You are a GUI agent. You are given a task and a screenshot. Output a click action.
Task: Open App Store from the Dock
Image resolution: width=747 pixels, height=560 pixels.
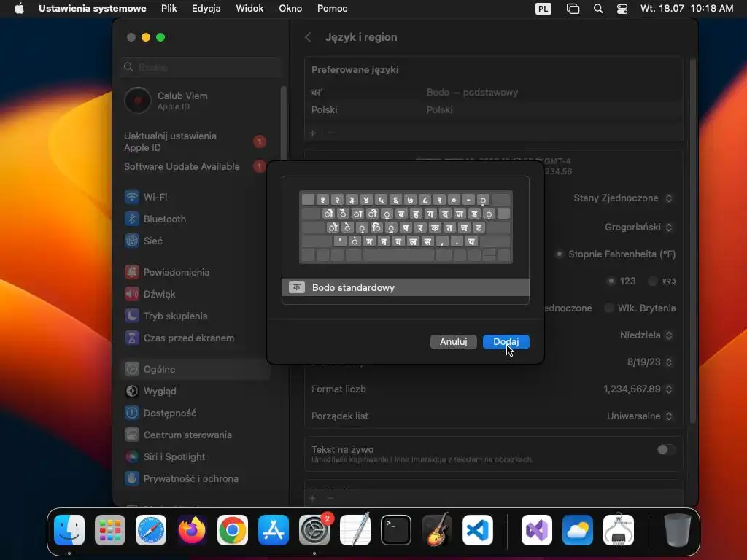pyautogui.click(x=274, y=530)
